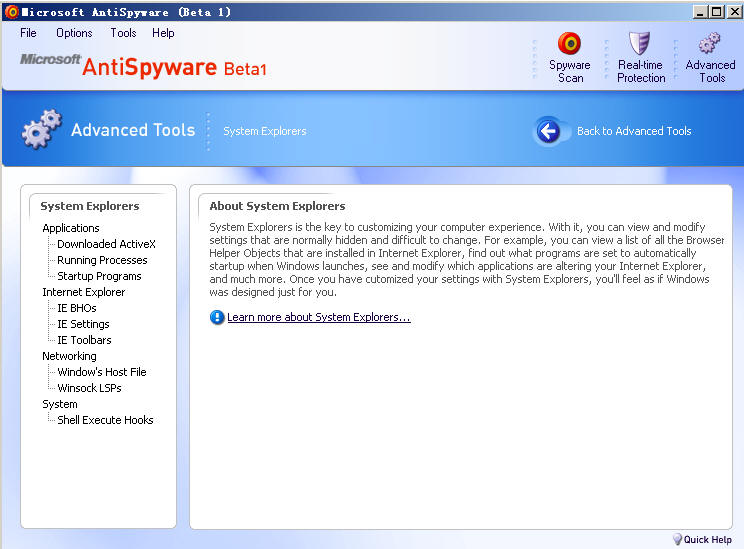
Task: Select Downloaded ActiveX explorer
Action: coord(106,244)
